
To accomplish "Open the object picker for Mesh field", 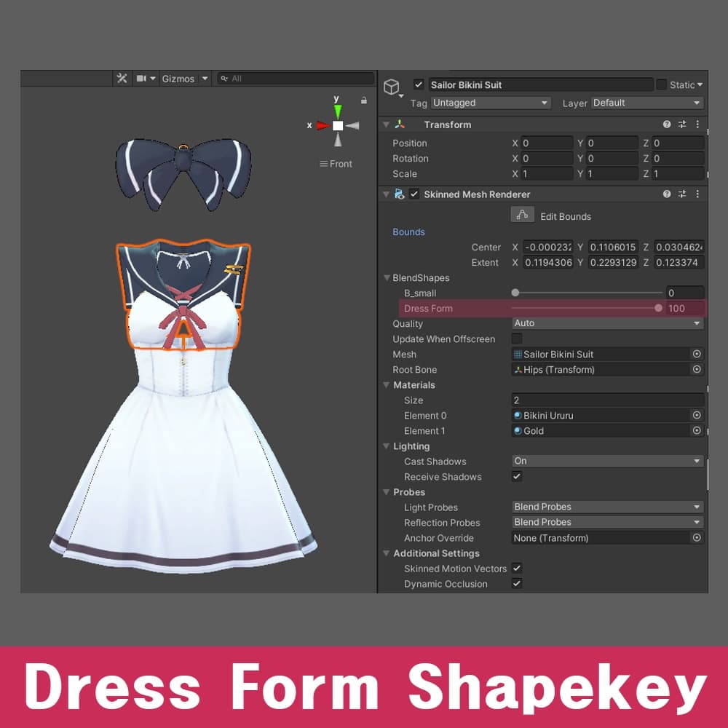I will point(697,354).
